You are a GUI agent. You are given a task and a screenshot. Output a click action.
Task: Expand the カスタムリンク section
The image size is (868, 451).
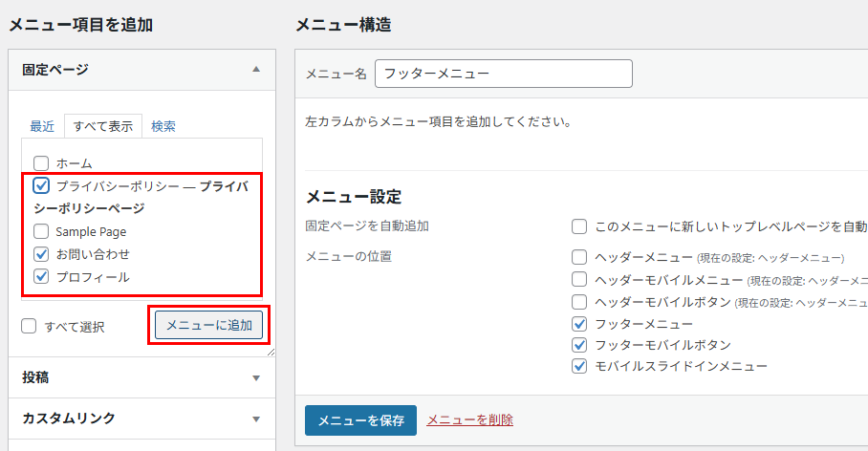click(255, 419)
